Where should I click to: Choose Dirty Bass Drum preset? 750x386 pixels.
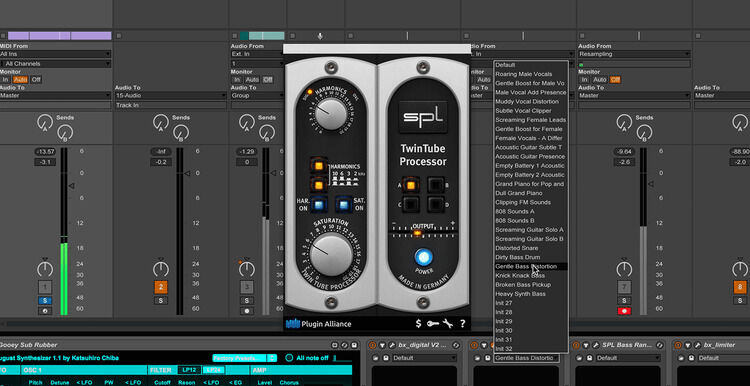tap(530, 257)
